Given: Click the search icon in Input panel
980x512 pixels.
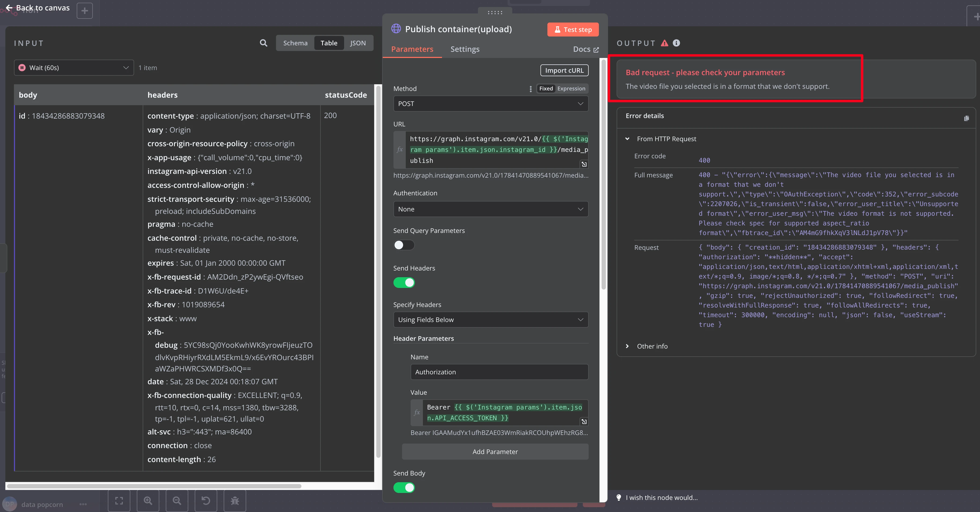Looking at the screenshot, I should (263, 43).
